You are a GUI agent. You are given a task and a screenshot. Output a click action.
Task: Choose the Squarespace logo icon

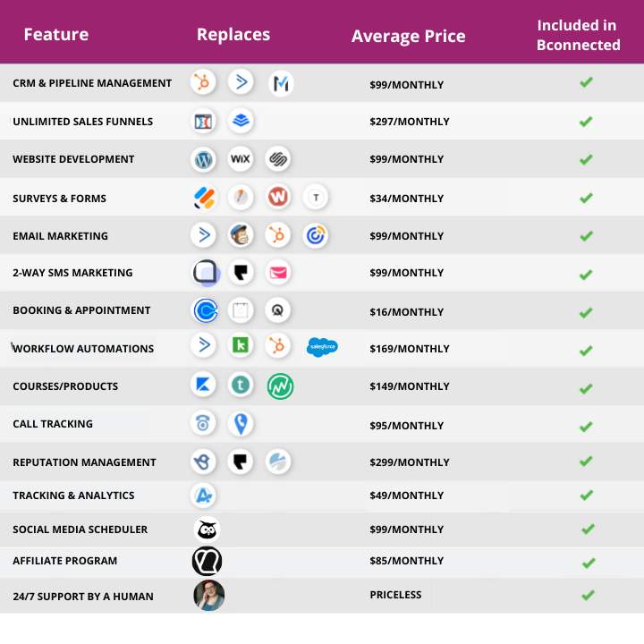pyautogui.click(x=278, y=160)
